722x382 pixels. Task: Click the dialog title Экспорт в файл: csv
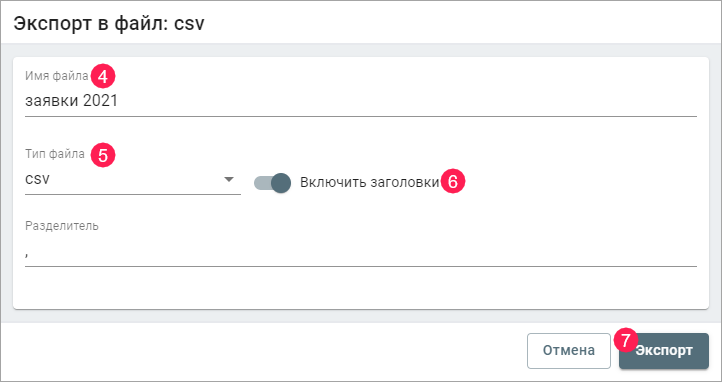click(109, 24)
